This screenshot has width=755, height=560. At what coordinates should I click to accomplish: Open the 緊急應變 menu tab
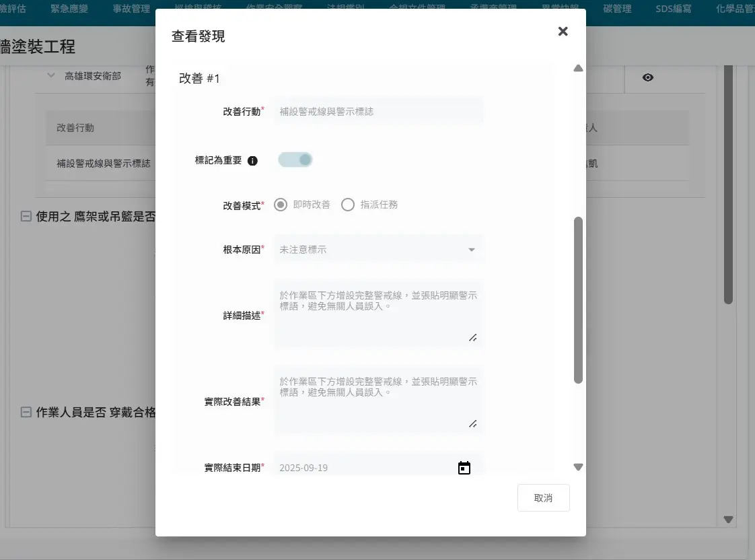tap(69, 9)
